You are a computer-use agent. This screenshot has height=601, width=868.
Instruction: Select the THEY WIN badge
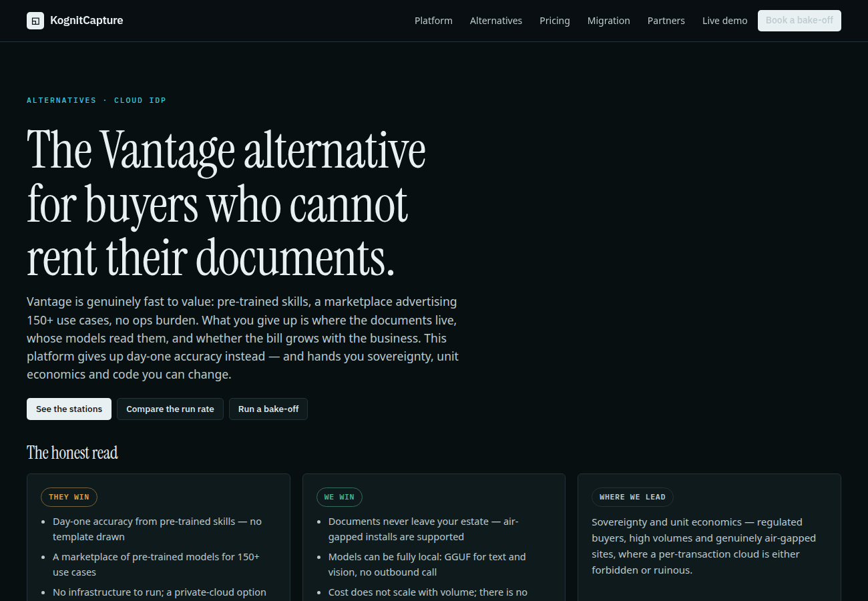pyautogui.click(x=69, y=497)
